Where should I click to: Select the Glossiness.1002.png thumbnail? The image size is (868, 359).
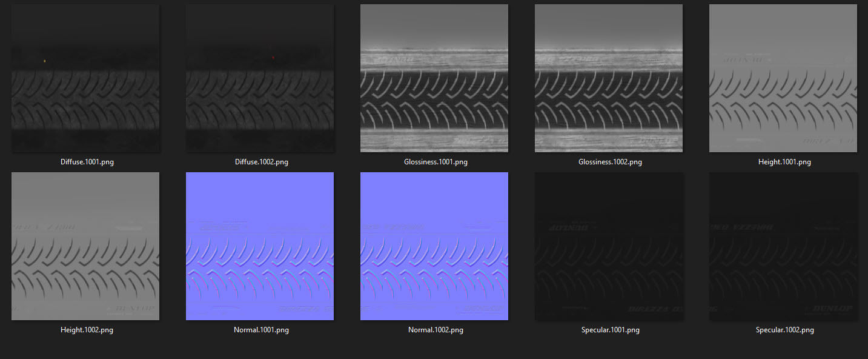click(x=609, y=78)
